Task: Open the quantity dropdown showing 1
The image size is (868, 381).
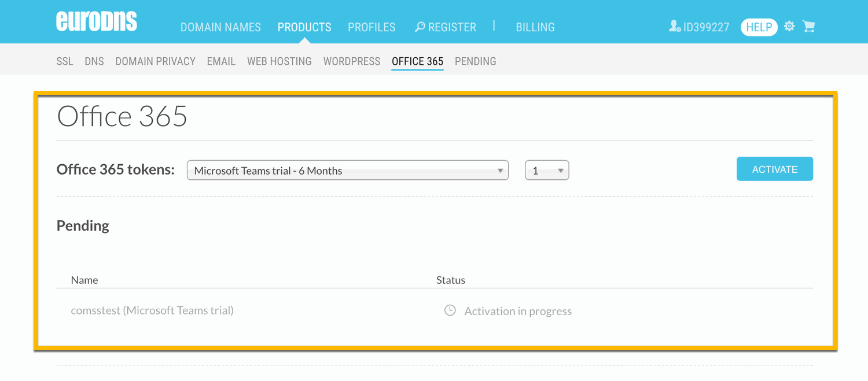Action: tap(547, 171)
